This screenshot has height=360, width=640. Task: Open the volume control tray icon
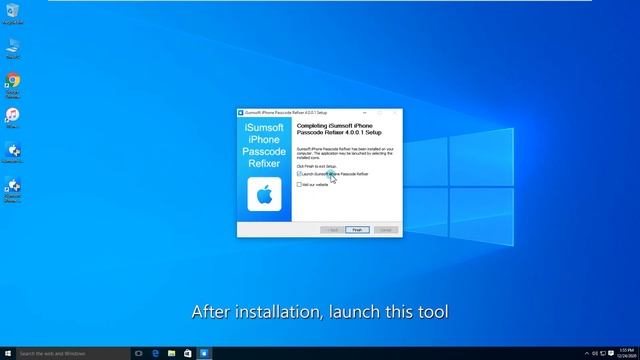click(595, 353)
